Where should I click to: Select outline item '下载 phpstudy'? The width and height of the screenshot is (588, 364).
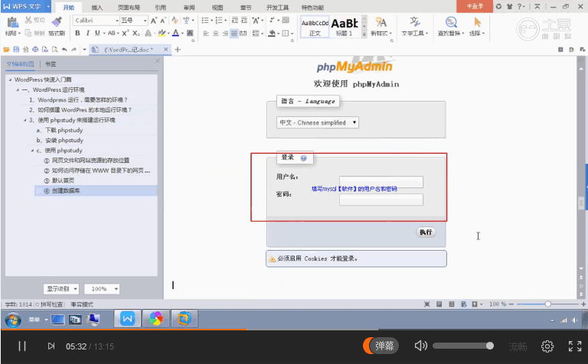click(64, 130)
